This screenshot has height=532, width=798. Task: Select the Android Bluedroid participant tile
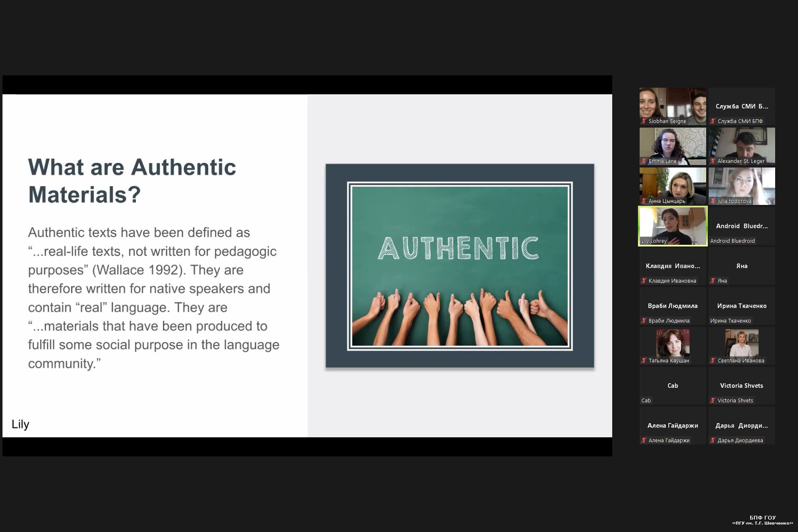click(742, 226)
